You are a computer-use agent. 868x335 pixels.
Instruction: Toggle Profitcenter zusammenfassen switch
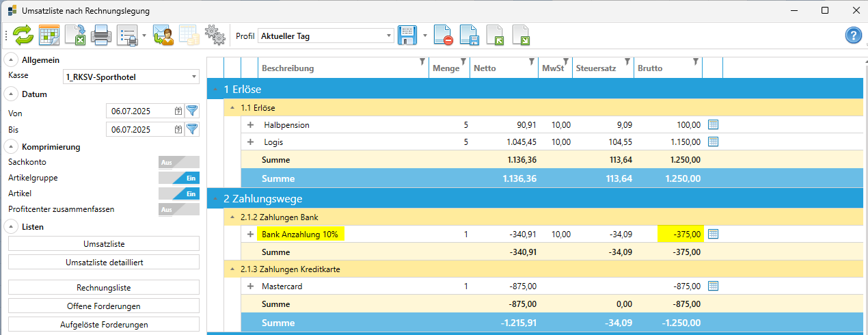178,209
